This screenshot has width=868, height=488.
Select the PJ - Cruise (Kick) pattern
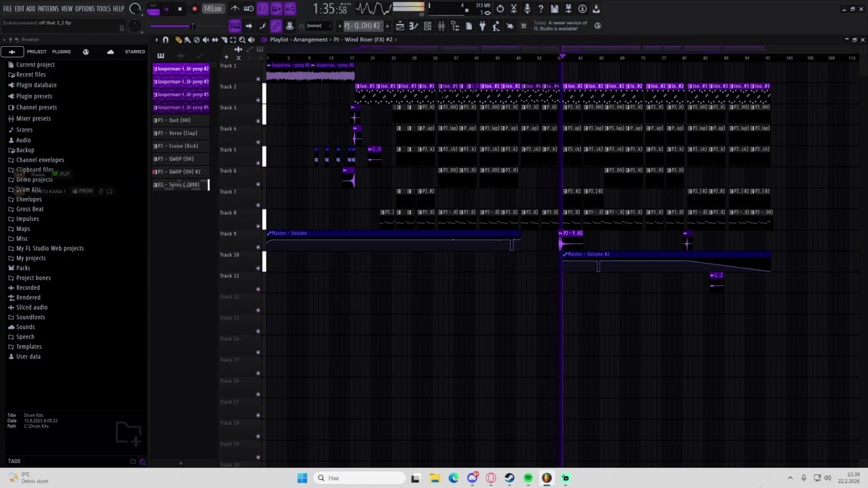coord(180,146)
